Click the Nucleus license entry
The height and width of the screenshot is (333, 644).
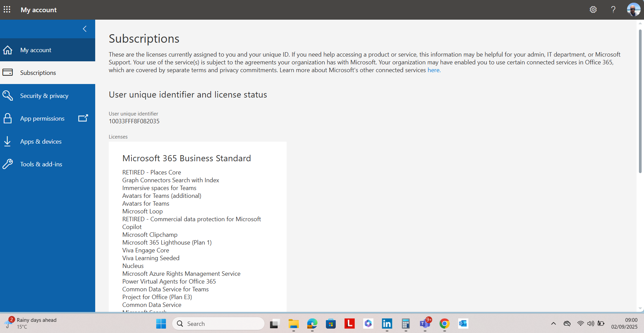(133, 266)
